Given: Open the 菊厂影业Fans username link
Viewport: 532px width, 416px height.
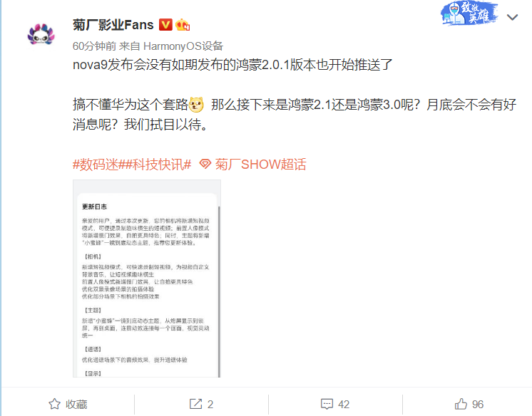Looking at the screenshot, I should [x=113, y=25].
